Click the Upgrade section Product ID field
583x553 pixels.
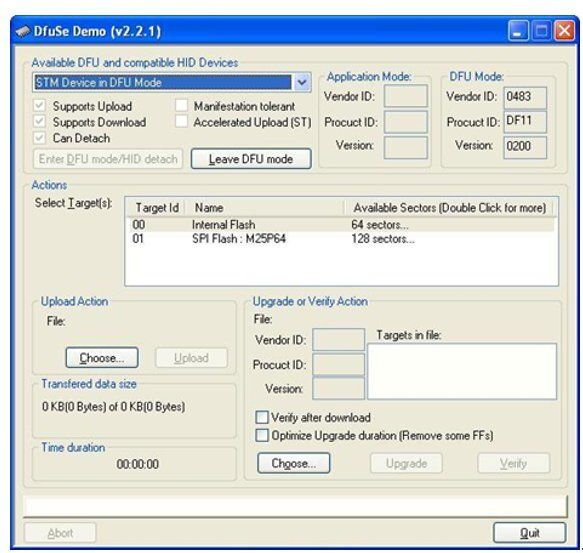[338, 364]
